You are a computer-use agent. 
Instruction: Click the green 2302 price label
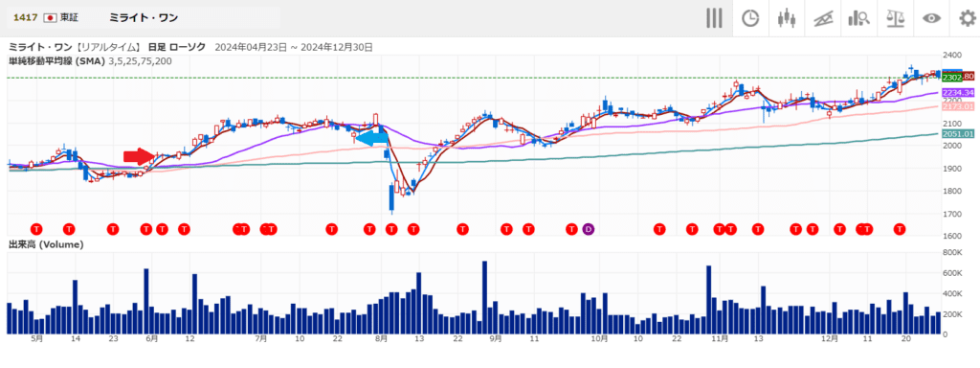pyautogui.click(x=951, y=78)
